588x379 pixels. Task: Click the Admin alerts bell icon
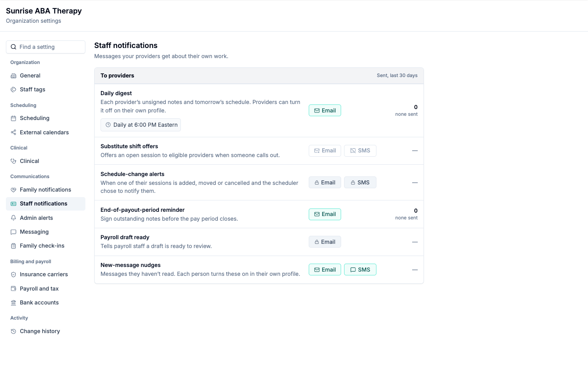tap(13, 218)
